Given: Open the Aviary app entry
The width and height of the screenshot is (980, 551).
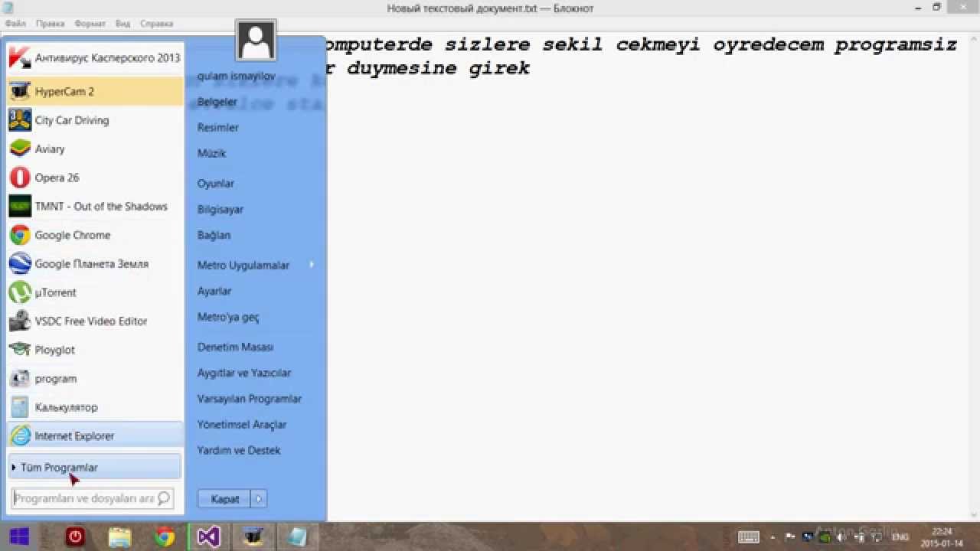Looking at the screenshot, I should (95, 148).
